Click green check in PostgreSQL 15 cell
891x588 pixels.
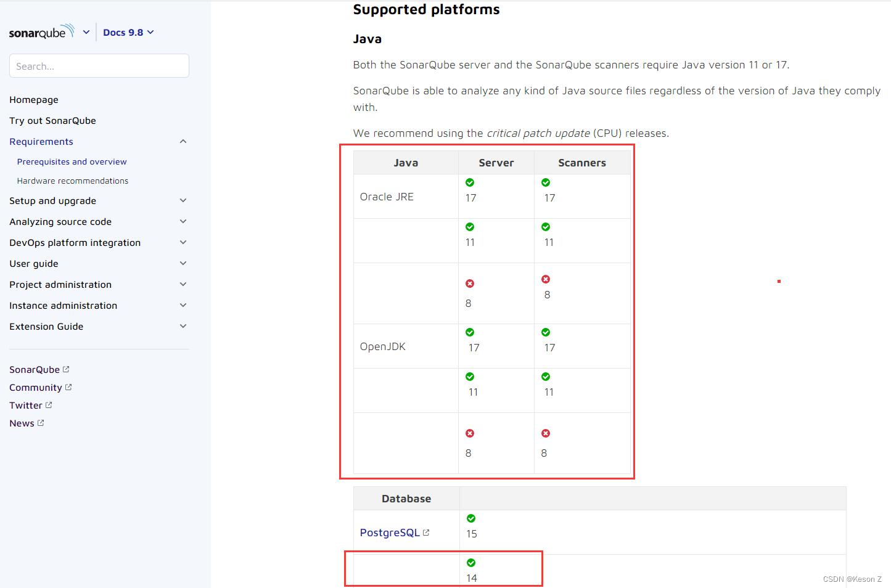(471, 518)
